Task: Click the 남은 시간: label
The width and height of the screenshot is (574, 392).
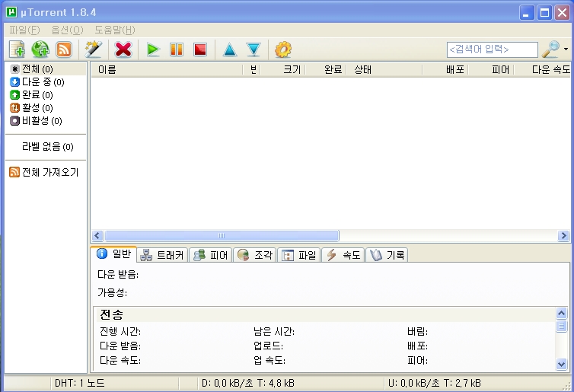Action: [x=274, y=332]
